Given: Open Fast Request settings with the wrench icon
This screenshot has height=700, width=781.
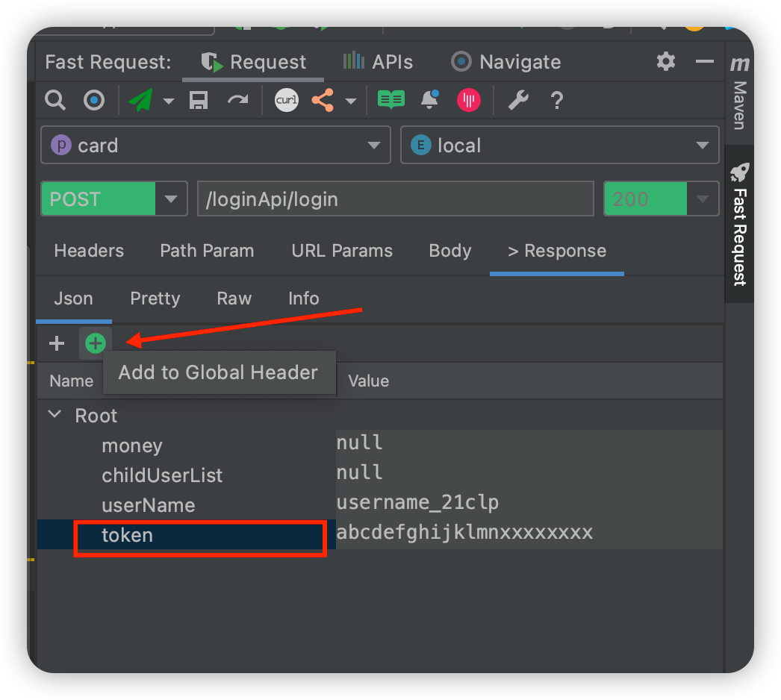Looking at the screenshot, I should pos(517,99).
